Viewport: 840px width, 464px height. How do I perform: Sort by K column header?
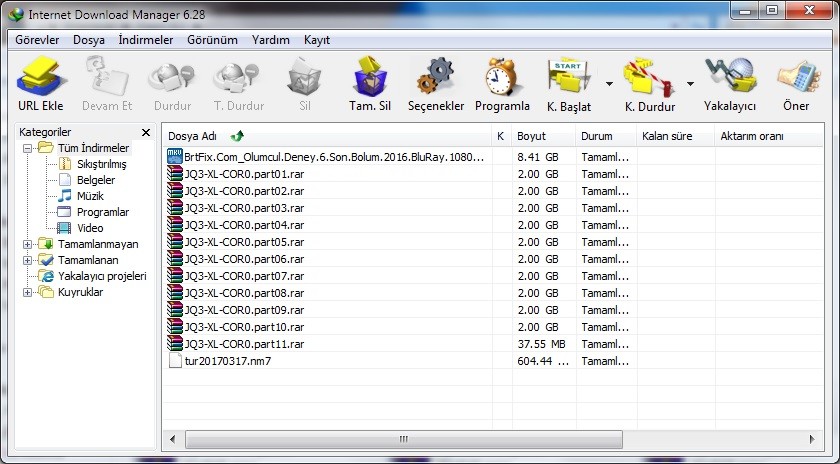[x=501, y=136]
